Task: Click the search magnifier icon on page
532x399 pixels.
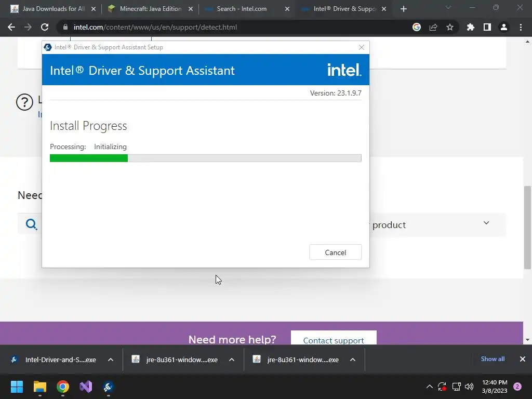Action: [31, 224]
